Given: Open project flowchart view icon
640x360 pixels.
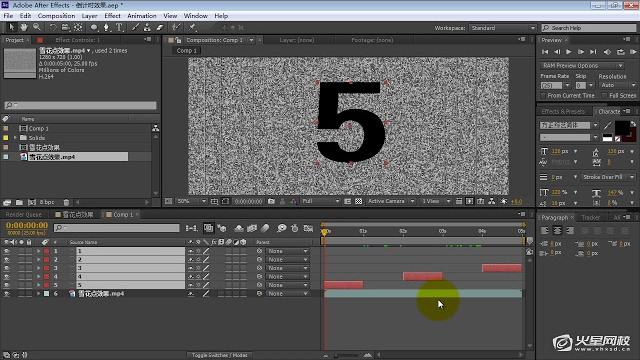Looking at the screenshot, I should pos(156,128).
